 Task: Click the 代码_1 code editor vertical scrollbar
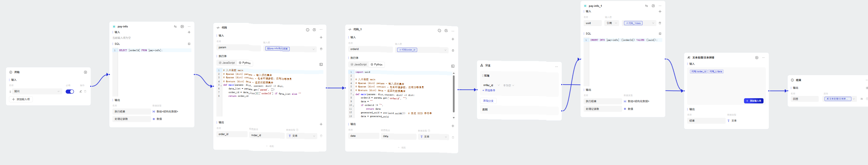(x=453, y=94)
